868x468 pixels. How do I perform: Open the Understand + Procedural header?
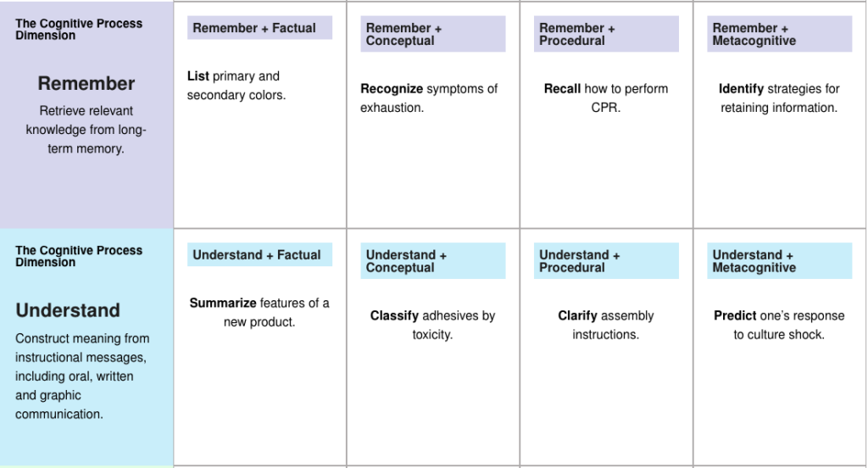(x=606, y=261)
